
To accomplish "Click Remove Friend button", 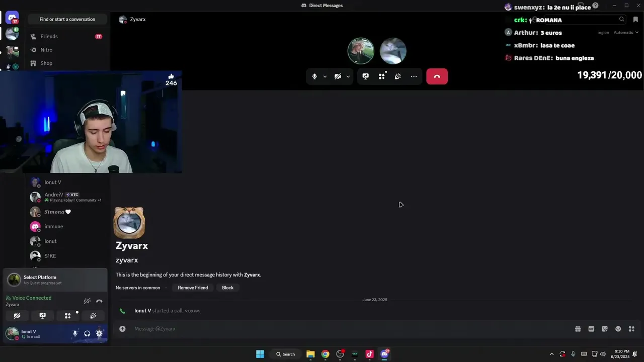I will pos(193,288).
